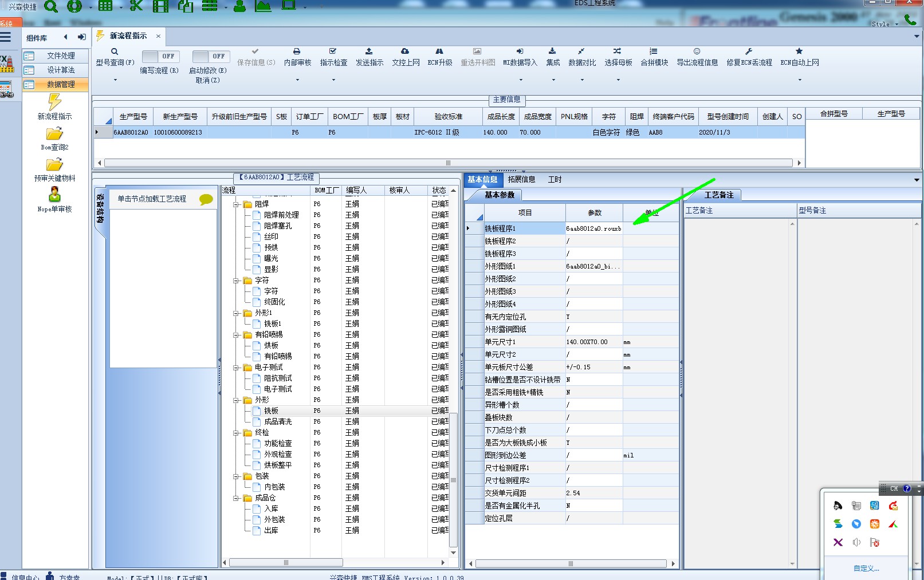Open the 选择母板 dropdown arrow

pyautogui.click(x=618, y=80)
